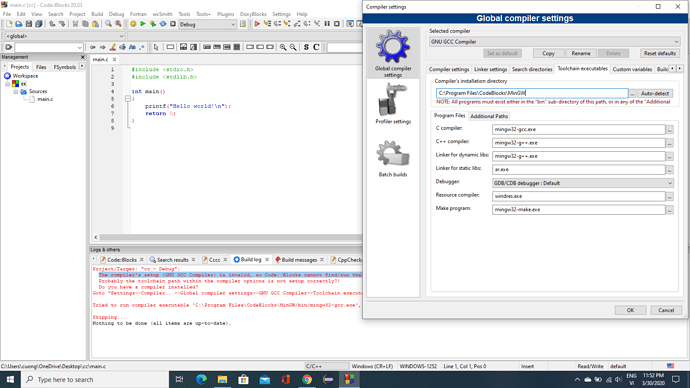Collapse the main() code fold marker
The width and height of the screenshot is (690, 388).
coord(128,99)
